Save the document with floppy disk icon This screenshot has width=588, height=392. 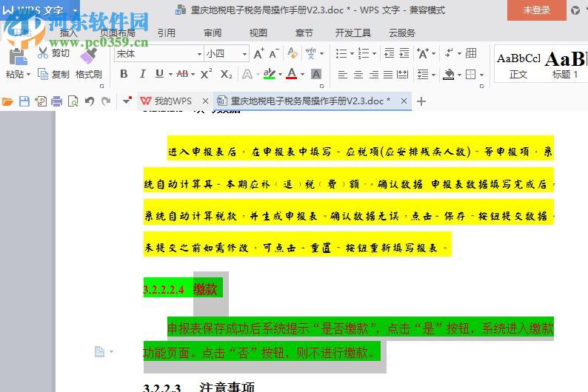[24, 101]
